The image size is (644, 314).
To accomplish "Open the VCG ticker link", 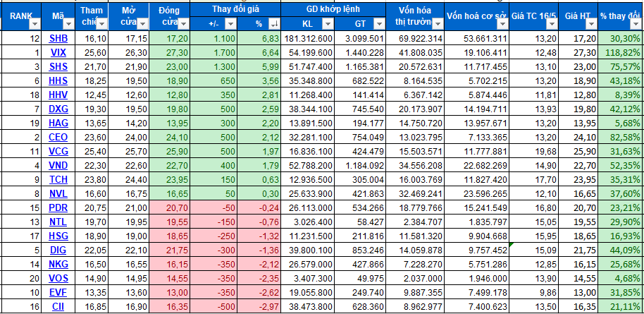I will (x=58, y=152).
